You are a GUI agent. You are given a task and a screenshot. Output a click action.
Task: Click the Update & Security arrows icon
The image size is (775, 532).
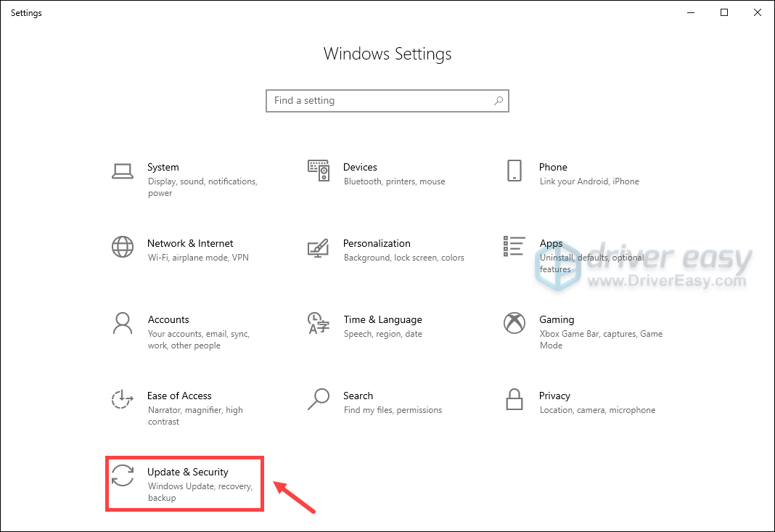123,475
